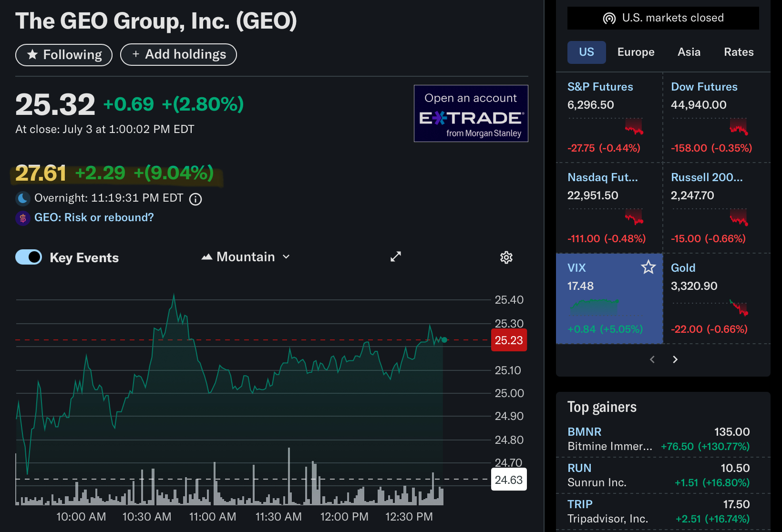The width and height of the screenshot is (782, 532).
Task: Switch to the Europe markets tab
Action: click(x=636, y=52)
